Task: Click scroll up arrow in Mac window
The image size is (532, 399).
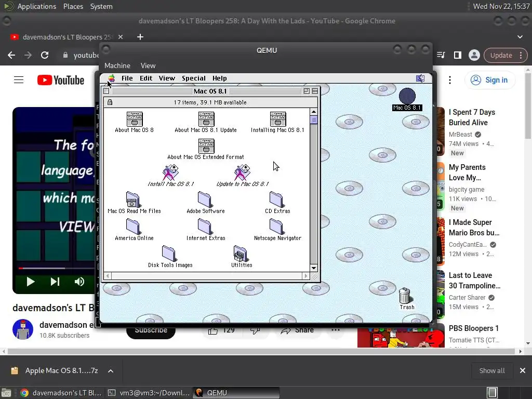Action: 313,112
